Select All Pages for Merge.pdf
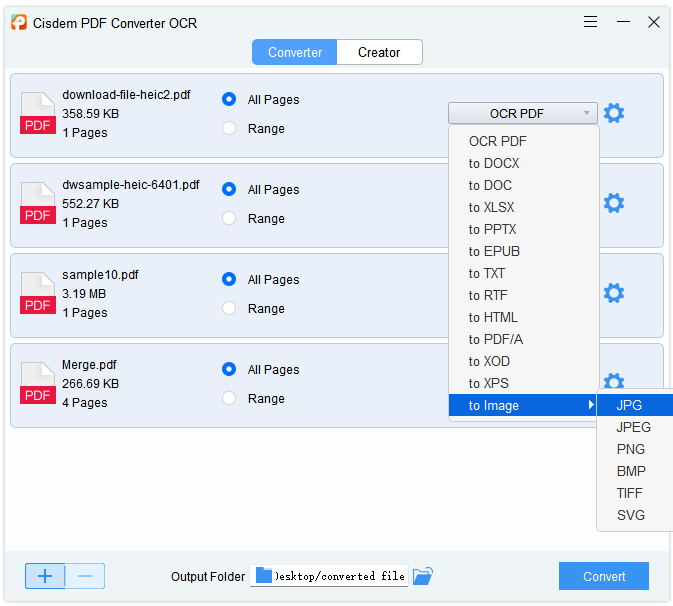 click(x=229, y=370)
